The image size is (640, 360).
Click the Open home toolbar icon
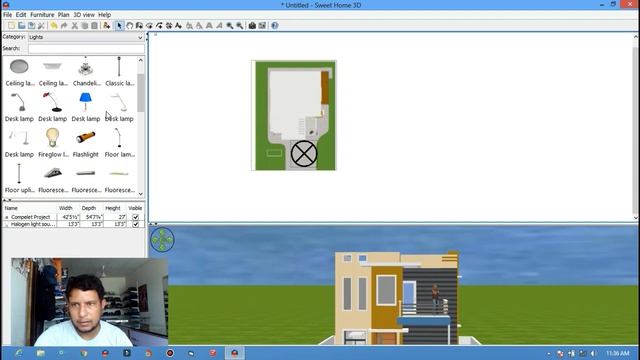click(22, 26)
